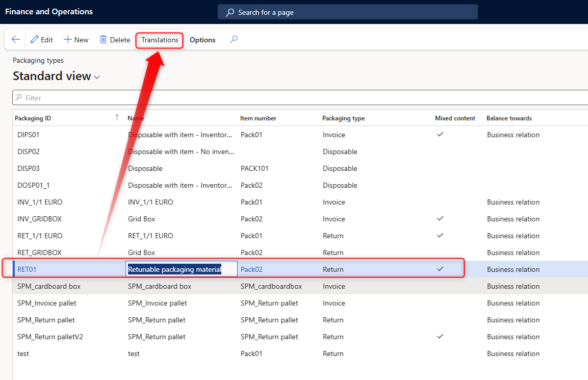Viewport: 588px width, 380px height.
Task: Select the DIPS01 packaging ID cell
Action: click(x=28, y=135)
